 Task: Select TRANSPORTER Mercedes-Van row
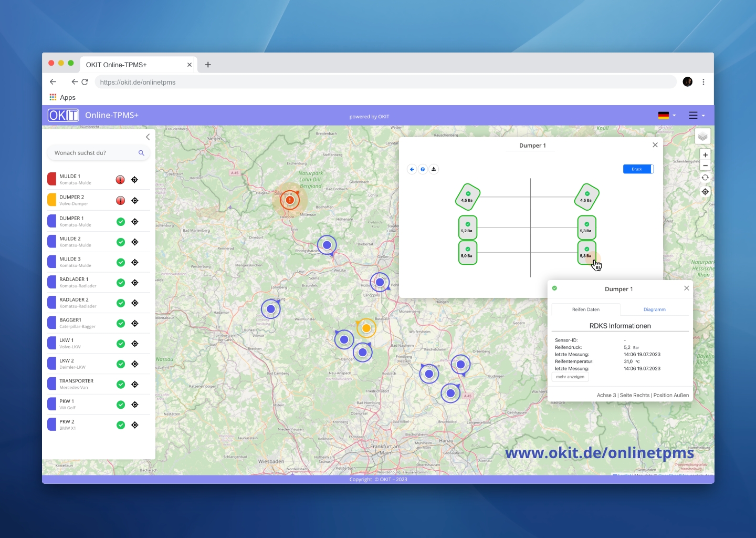click(x=99, y=384)
